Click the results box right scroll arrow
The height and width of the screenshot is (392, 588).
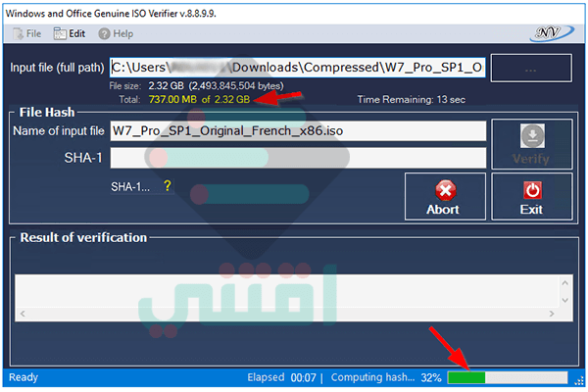click(551, 314)
